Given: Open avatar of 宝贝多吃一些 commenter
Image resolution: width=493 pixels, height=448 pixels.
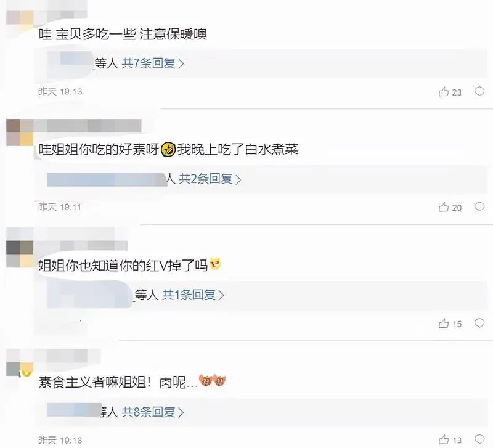Looking at the screenshot, I should tap(20, 19).
